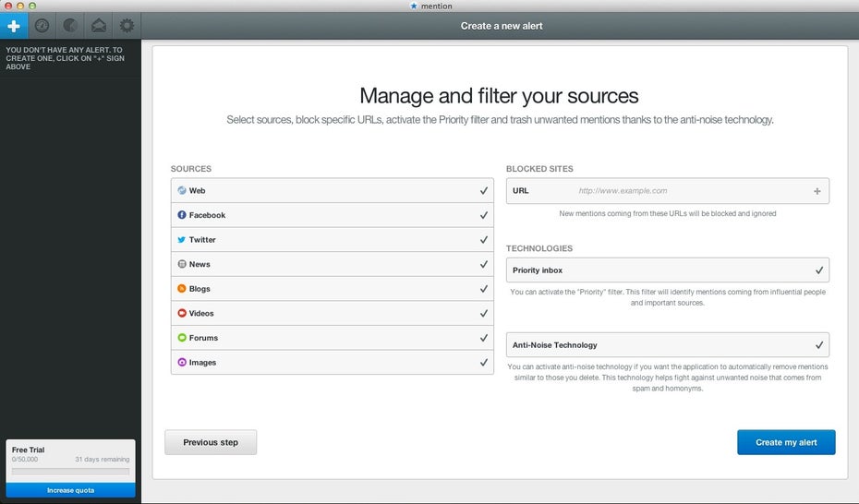Uncheck the Images source checkmark
The height and width of the screenshot is (504, 859).
point(484,362)
